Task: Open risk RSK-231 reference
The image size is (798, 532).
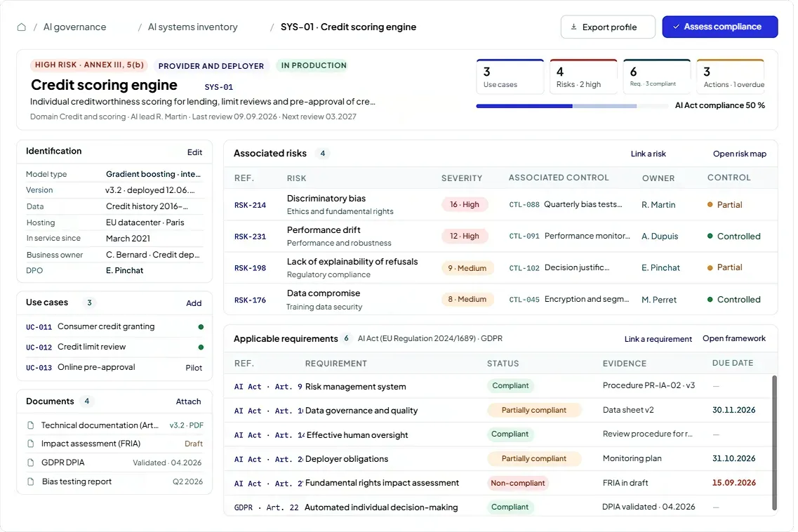Action: (250, 237)
